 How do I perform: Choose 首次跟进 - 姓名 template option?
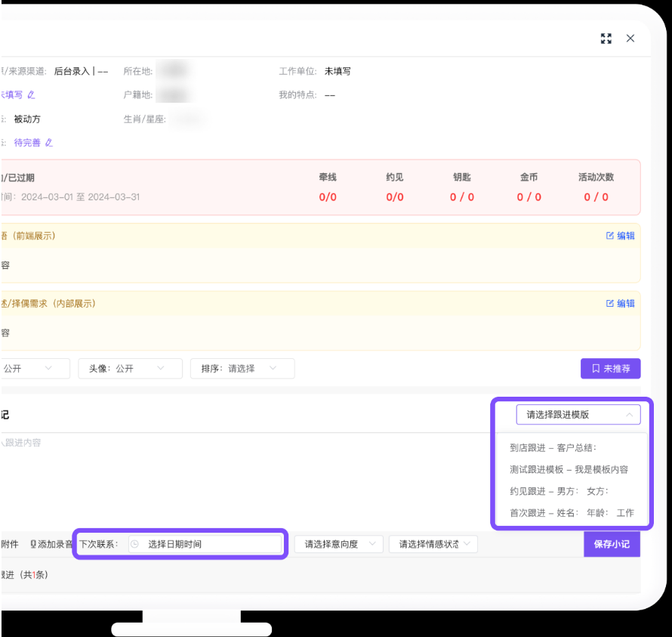[572, 513]
